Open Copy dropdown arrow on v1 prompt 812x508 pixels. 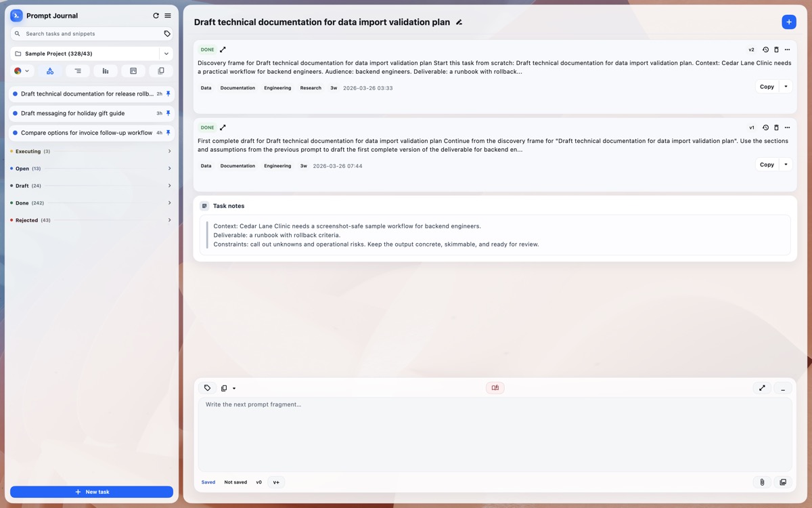click(x=786, y=165)
